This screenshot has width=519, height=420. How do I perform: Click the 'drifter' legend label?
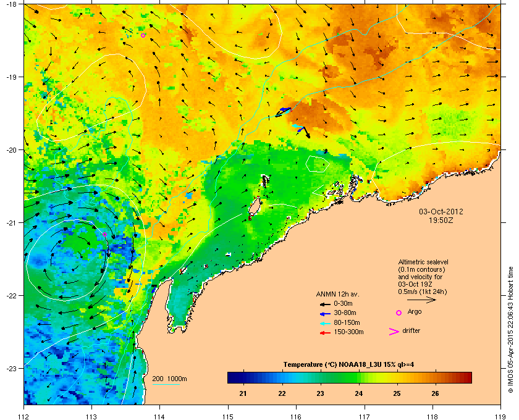pos(411,330)
